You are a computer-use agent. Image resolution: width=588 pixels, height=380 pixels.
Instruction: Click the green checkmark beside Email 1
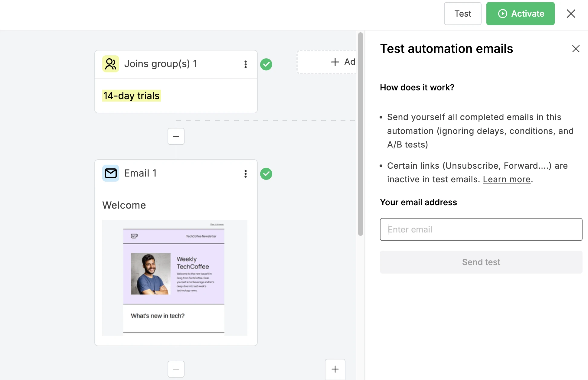[x=266, y=174]
